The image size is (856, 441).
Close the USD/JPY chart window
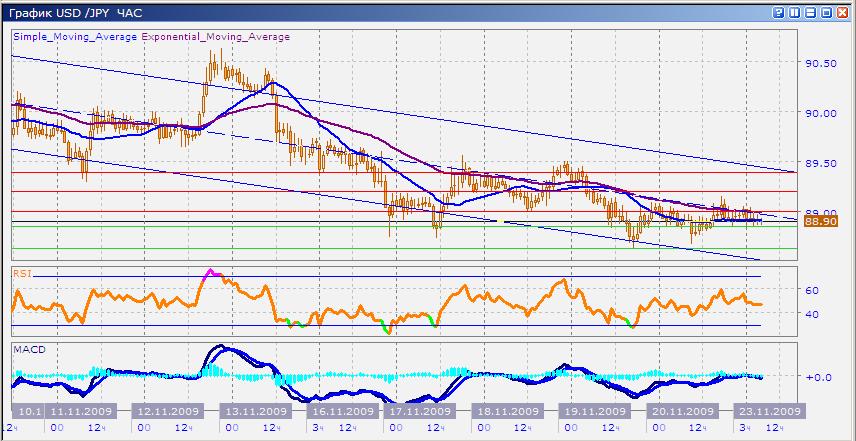tap(842, 13)
